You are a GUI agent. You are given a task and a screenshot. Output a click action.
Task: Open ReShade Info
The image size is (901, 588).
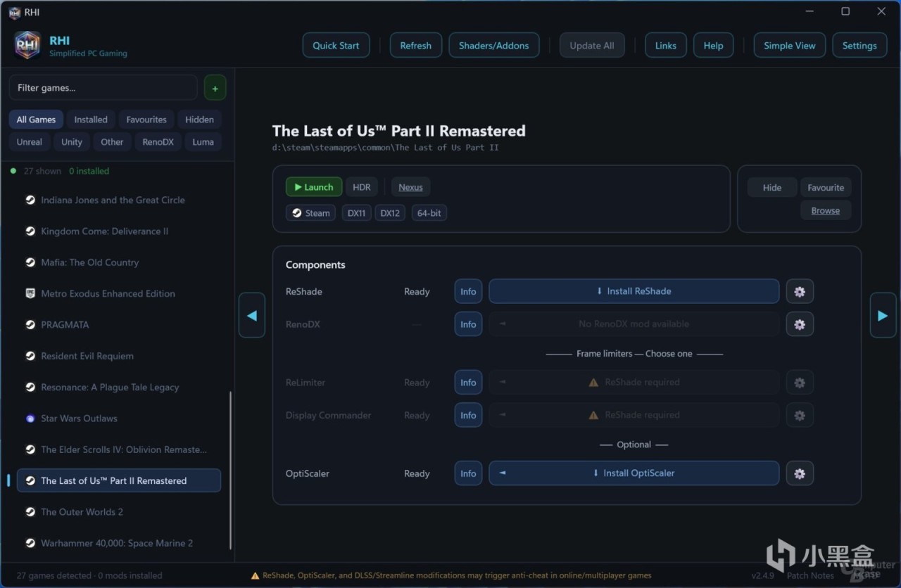(x=468, y=291)
